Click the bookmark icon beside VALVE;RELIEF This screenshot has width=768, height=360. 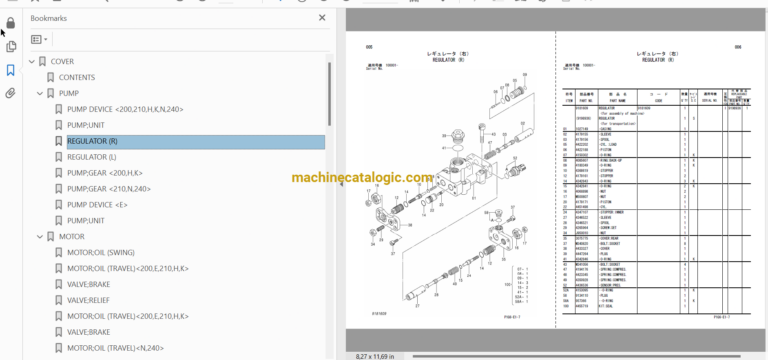pyautogui.click(x=58, y=300)
